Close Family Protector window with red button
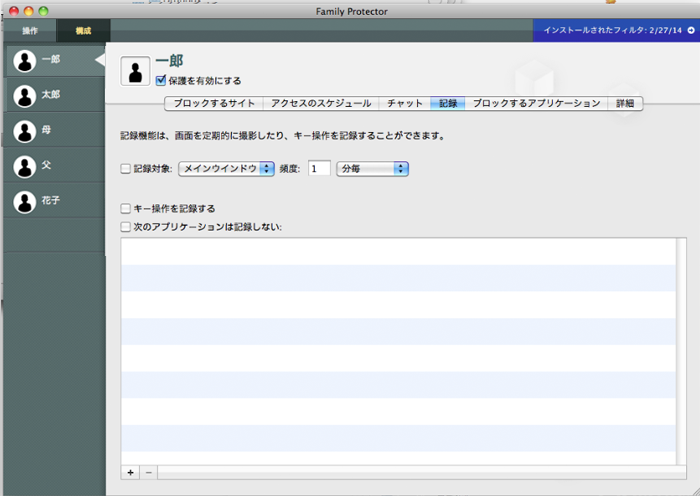This screenshot has height=496, width=700. coord(14,11)
